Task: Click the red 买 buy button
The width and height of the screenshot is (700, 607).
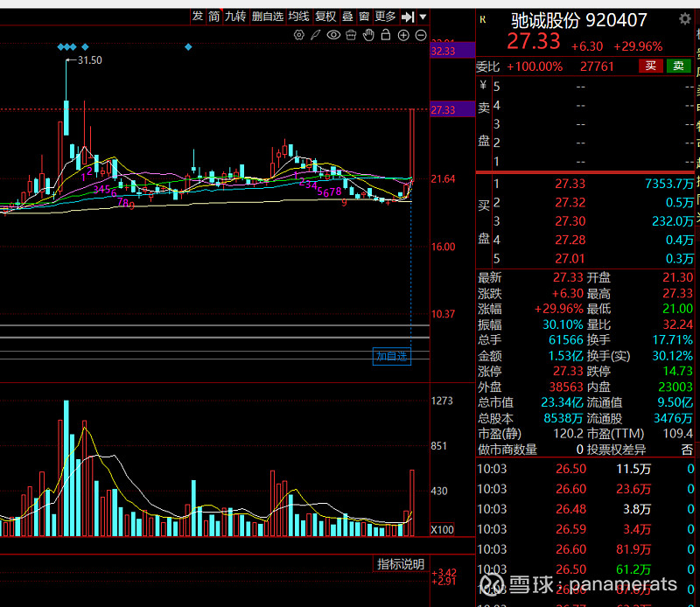Action: 650,66
